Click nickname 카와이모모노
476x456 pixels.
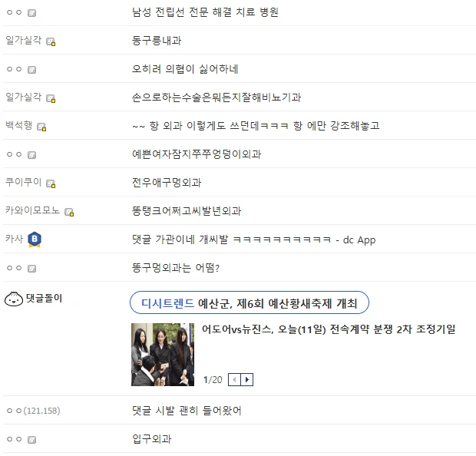pos(32,210)
